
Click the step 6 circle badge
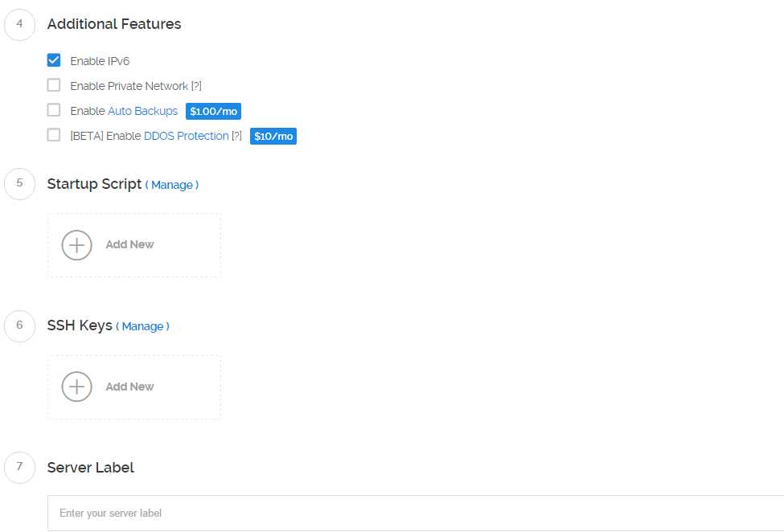click(19, 325)
